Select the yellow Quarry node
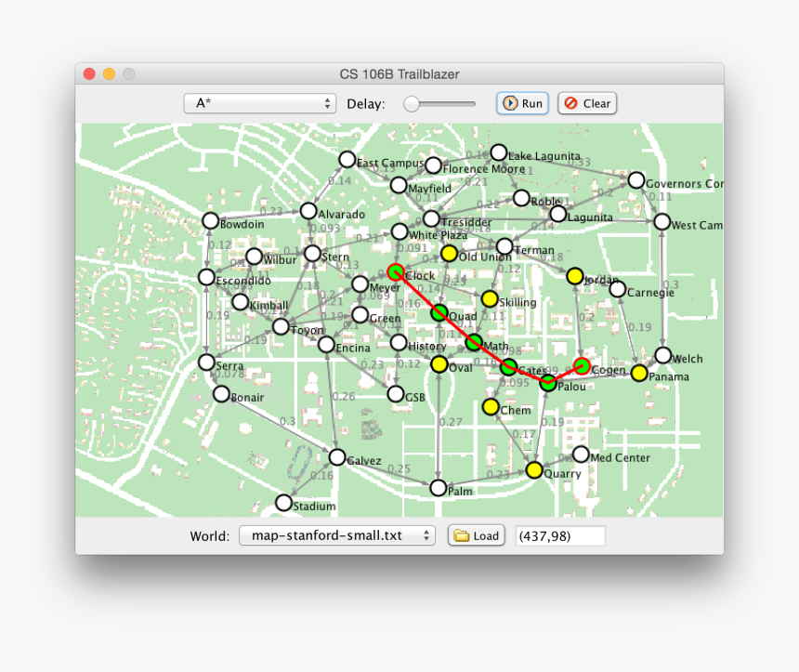 534,470
